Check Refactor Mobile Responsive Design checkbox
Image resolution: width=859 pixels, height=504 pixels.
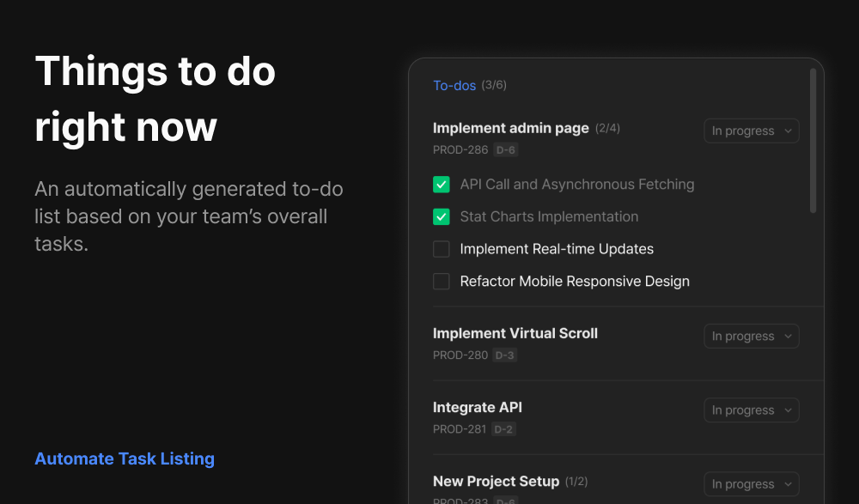(441, 282)
